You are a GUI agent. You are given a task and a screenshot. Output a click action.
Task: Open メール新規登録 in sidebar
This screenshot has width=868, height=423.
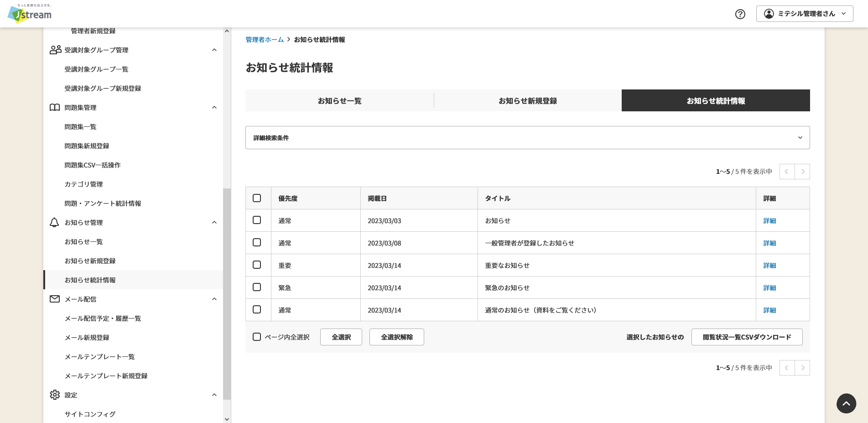[x=87, y=338]
